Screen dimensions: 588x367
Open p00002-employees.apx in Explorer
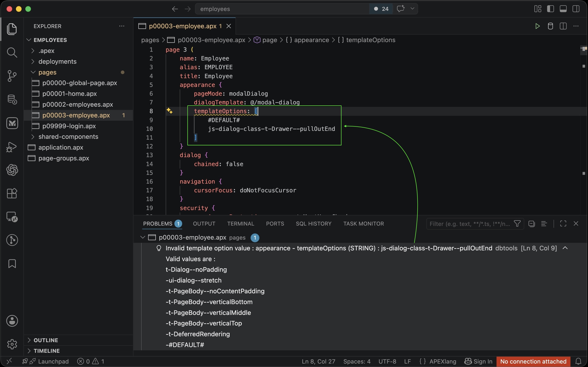pos(77,104)
